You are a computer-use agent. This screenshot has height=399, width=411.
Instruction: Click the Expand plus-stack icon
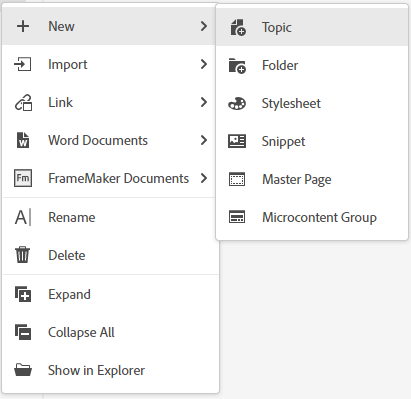23,294
